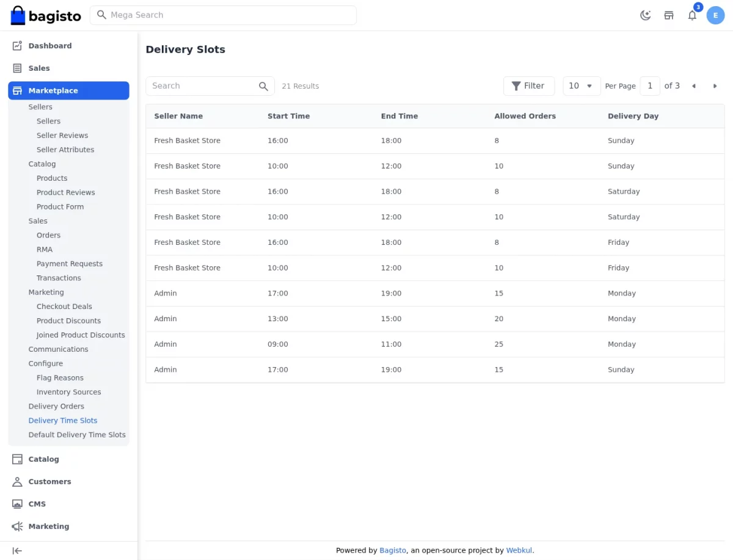Open bottom Marketing menu label

pos(49,526)
